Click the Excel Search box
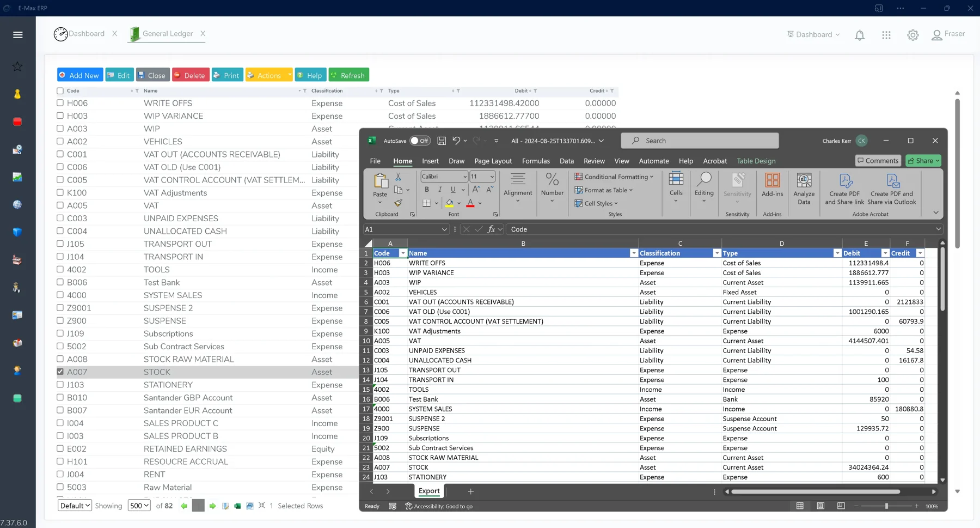 pos(700,141)
